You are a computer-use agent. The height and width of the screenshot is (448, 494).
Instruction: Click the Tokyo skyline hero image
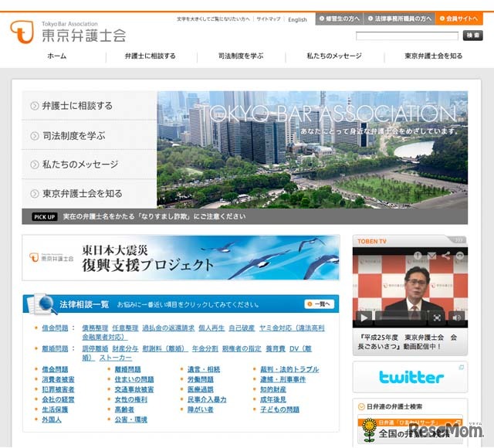(312, 150)
